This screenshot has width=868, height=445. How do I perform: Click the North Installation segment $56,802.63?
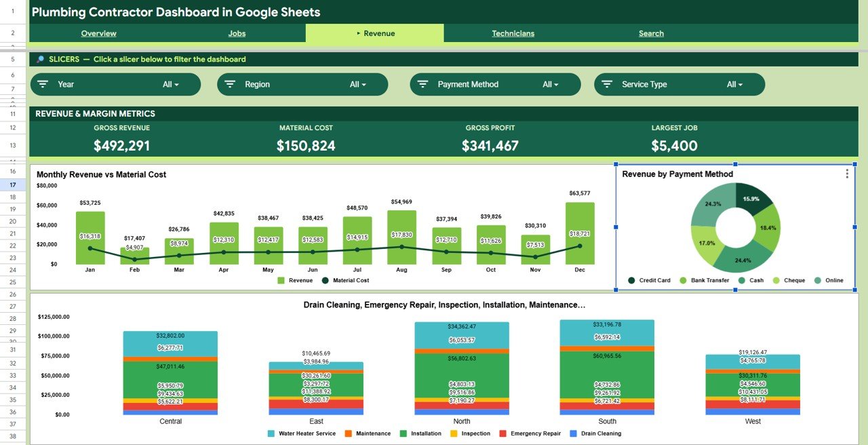[462, 375]
